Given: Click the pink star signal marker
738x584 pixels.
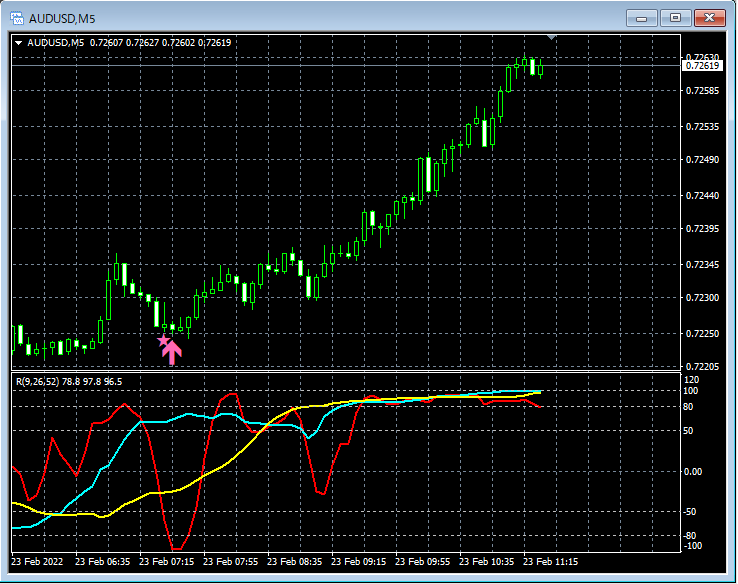Looking at the screenshot, I should point(163,340).
